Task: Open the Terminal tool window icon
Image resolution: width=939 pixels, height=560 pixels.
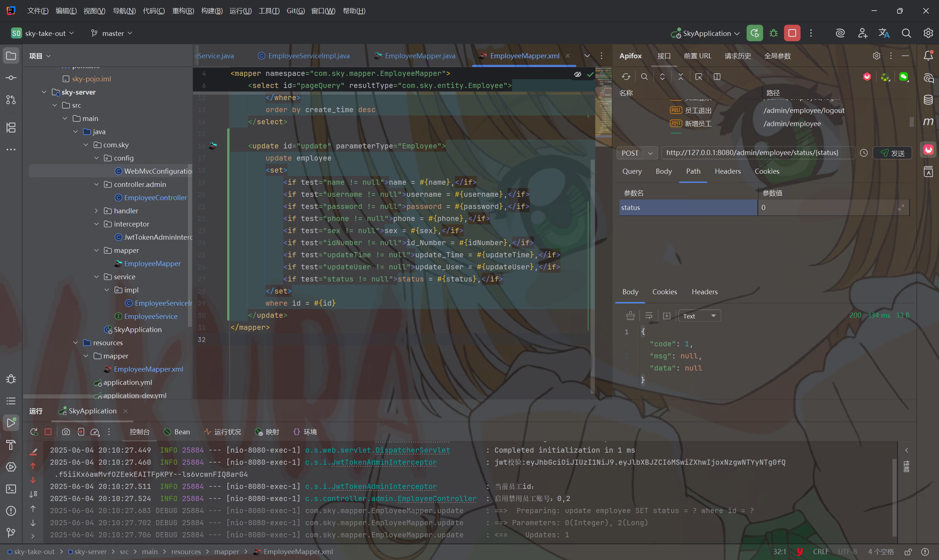Action: click(11, 489)
